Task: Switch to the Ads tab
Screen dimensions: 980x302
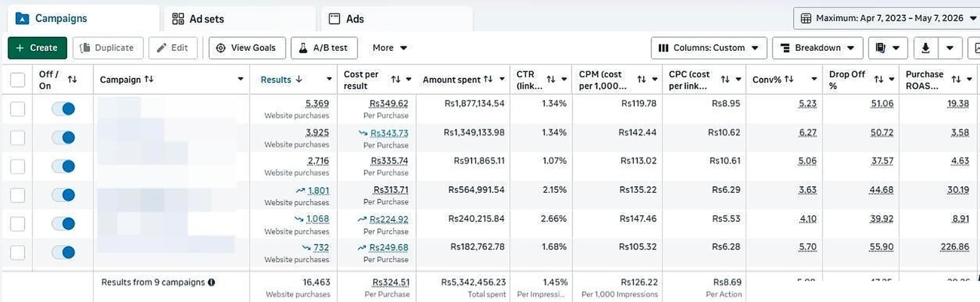Action: [397, 19]
